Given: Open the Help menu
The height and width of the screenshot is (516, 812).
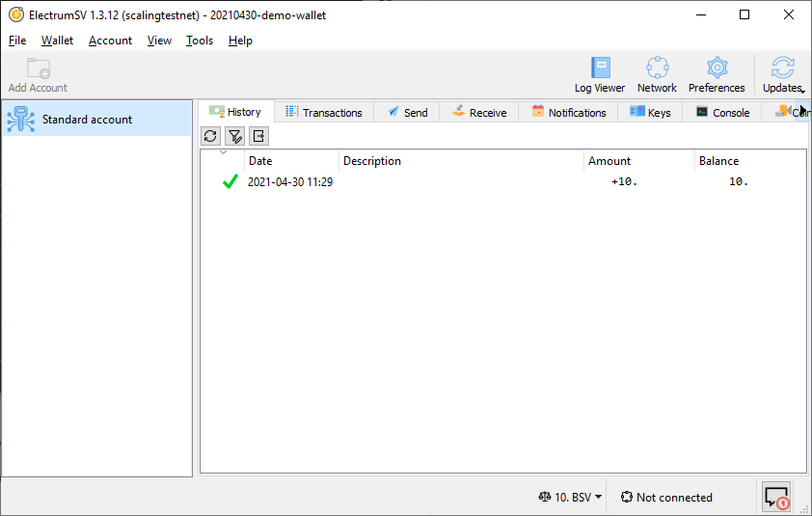Looking at the screenshot, I should coord(240,41).
